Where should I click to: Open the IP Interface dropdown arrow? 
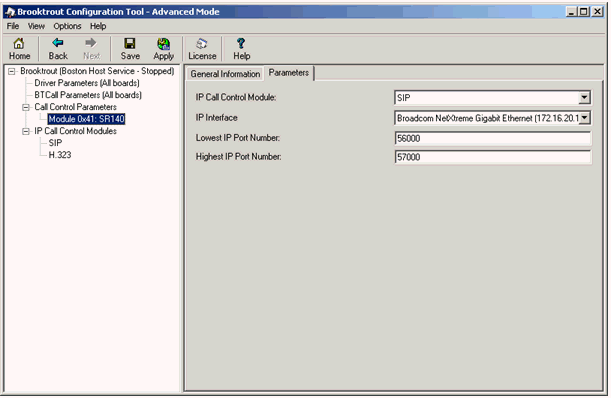[x=584, y=118]
